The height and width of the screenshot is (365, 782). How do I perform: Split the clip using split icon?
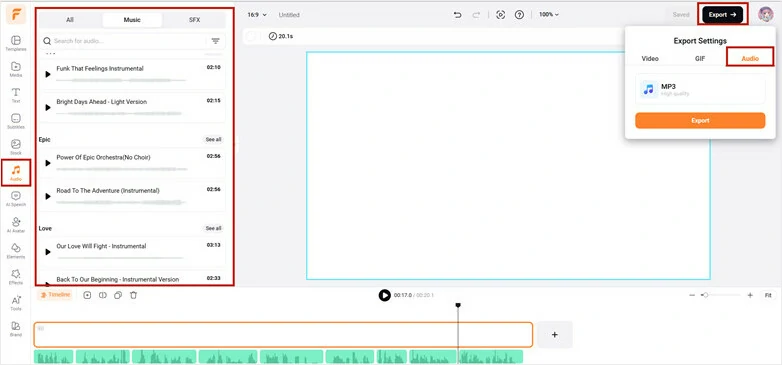[x=103, y=295]
